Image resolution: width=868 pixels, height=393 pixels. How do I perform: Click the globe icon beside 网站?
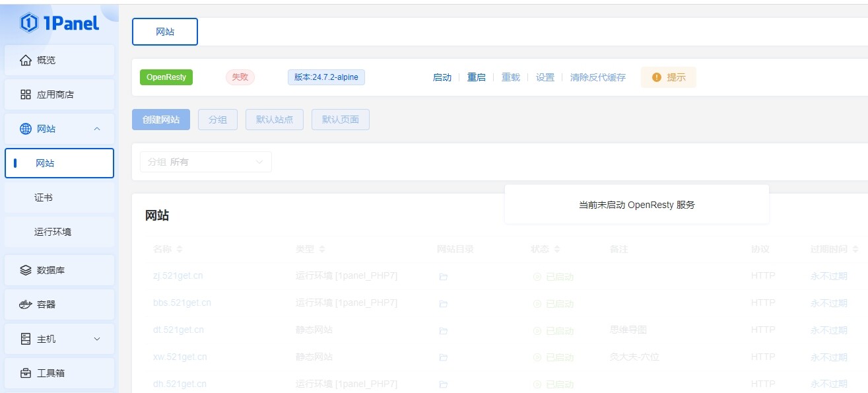point(26,129)
